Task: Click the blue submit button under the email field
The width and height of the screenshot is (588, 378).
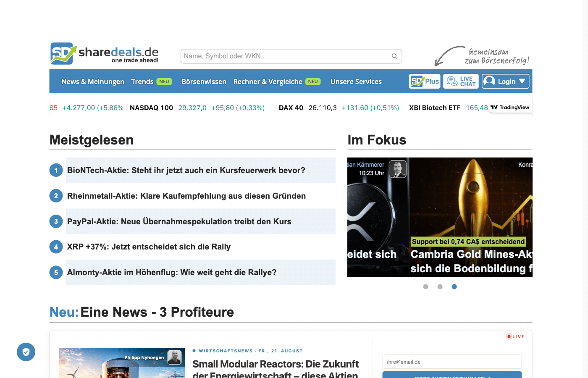Action: point(452,375)
